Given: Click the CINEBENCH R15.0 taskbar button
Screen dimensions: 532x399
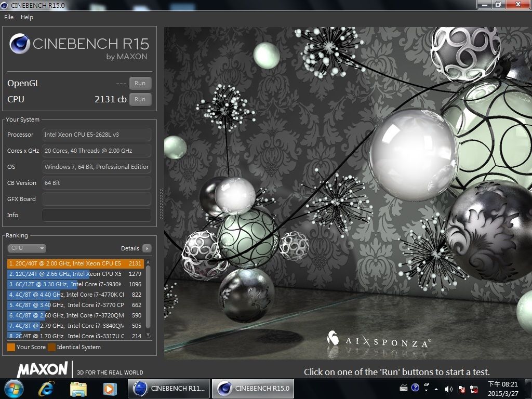Looking at the screenshot, I should tap(253, 389).
